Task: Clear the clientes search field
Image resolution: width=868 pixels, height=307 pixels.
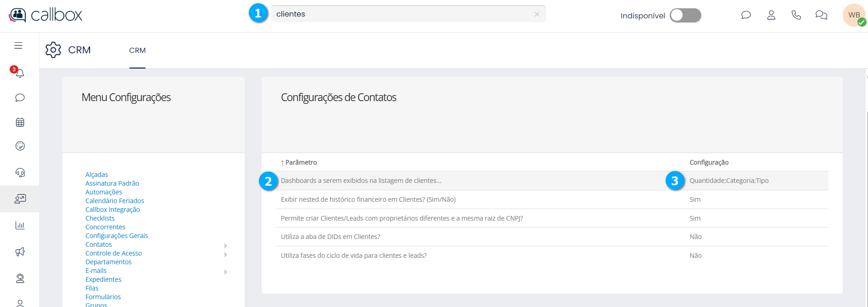Action: click(x=537, y=14)
